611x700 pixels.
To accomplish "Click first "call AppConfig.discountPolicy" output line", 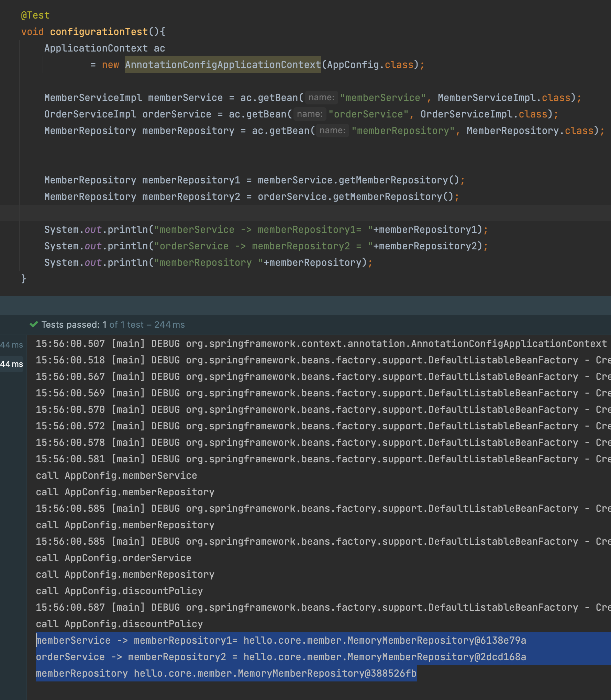I will [119, 591].
